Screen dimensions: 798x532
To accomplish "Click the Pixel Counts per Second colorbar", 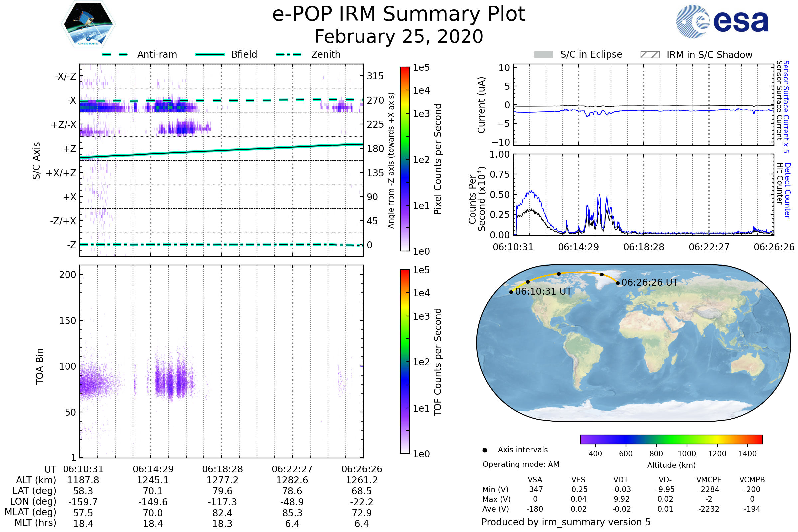I will [x=405, y=159].
